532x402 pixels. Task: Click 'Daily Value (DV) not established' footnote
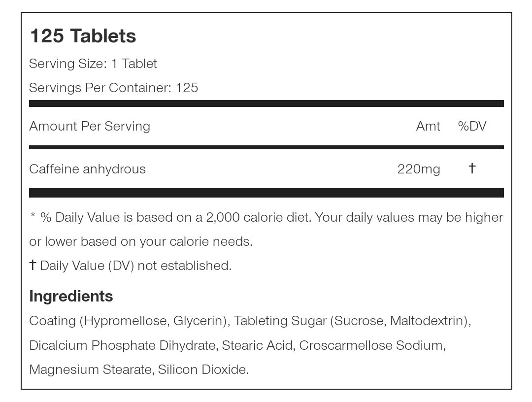coord(135,266)
